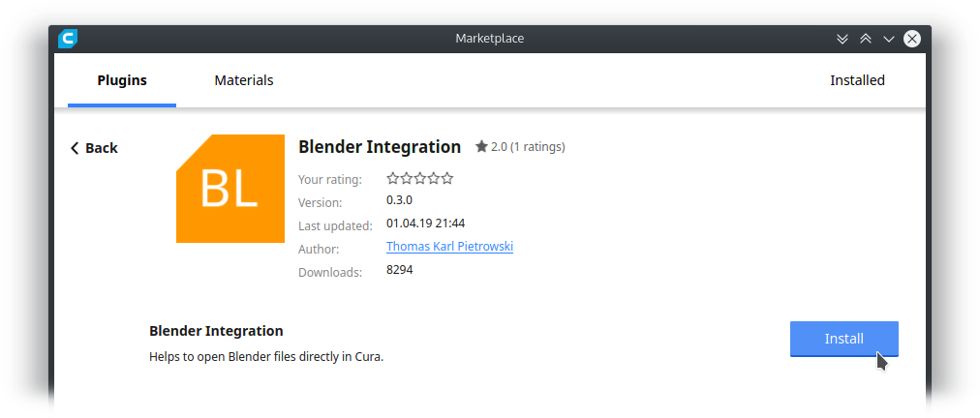
Task: Switch to the Plugins tab
Action: 122,80
